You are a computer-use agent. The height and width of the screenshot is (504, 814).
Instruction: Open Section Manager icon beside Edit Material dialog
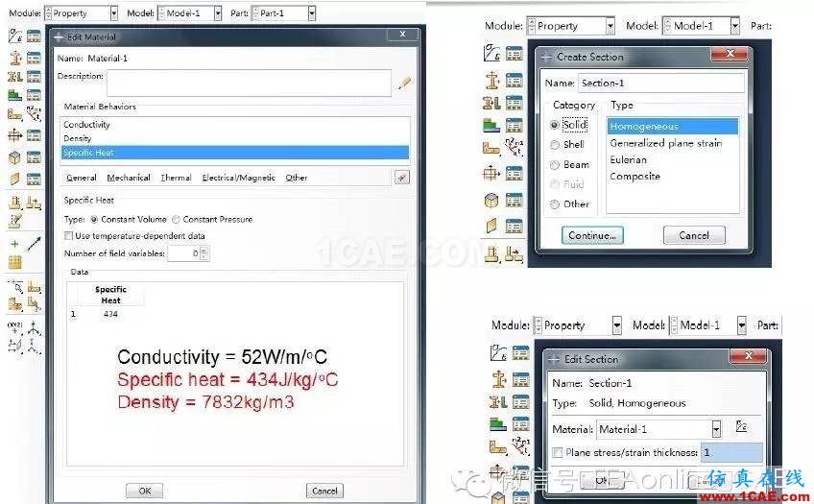click(x=34, y=57)
